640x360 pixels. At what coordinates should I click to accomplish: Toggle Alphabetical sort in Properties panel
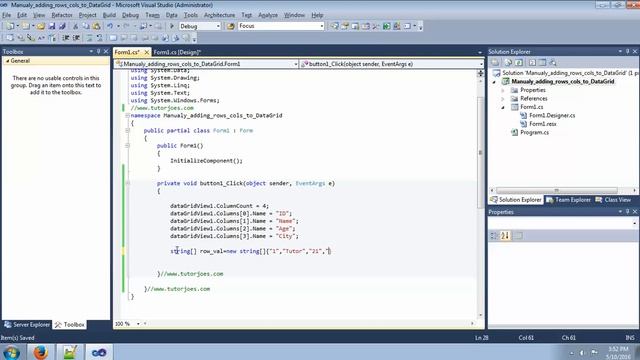coord(505,236)
